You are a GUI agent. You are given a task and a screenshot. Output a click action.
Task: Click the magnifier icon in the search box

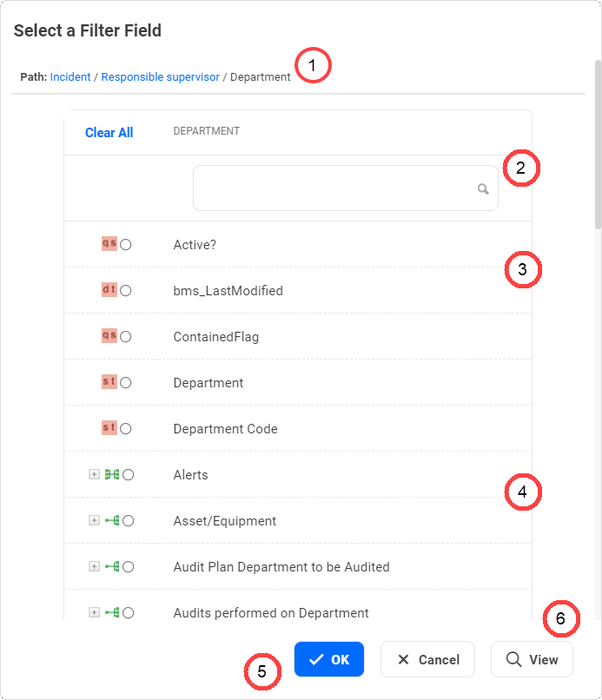(482, 188)
